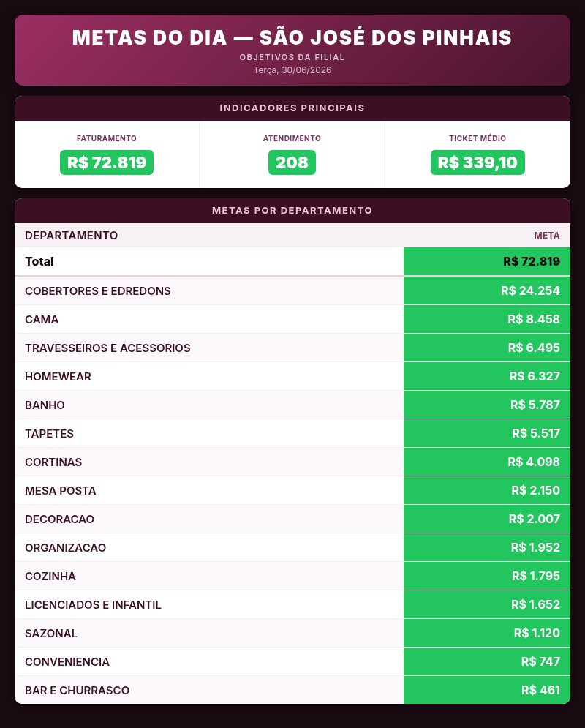Select the Total row label
Viewport: 585px width, 728px height.
39,261
